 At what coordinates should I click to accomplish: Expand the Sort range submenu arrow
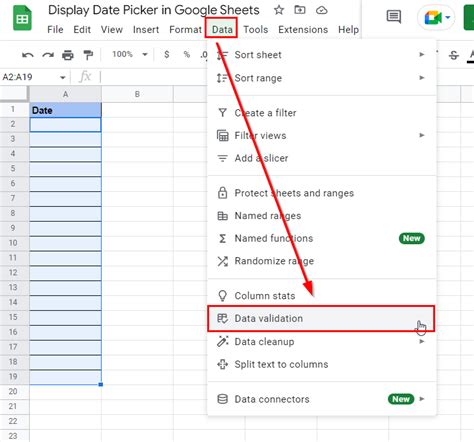coord(422,78)
